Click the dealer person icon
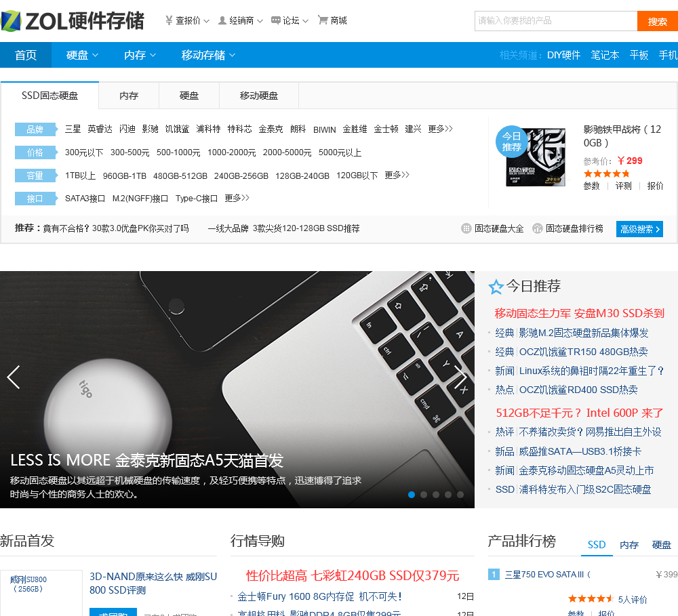Viewport: 678px width, 616px height. 222,20
